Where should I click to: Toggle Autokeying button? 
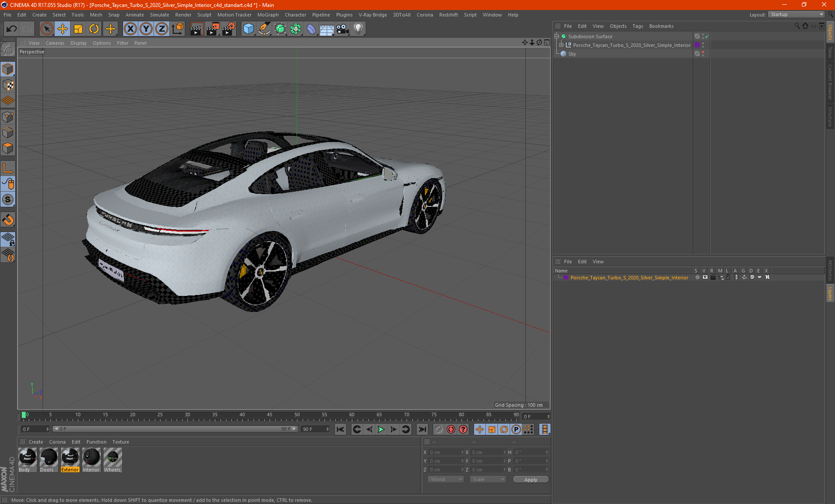point(451,429)
